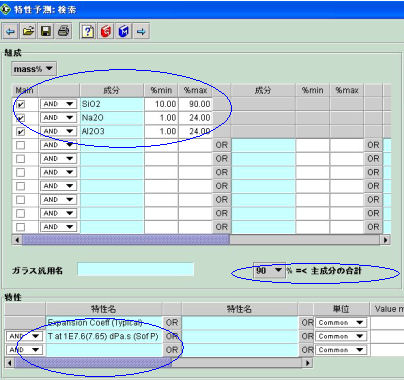Click the 10.00 %min value for SiO2
This screenshot has width=404, height=380.
pos(161,104)
